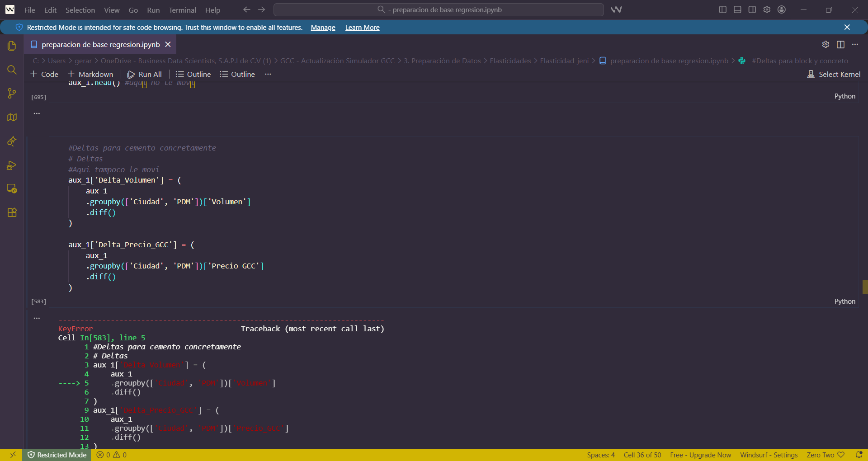
Task: Toggle the bottom panel layout button
Action: pos(737,9)
